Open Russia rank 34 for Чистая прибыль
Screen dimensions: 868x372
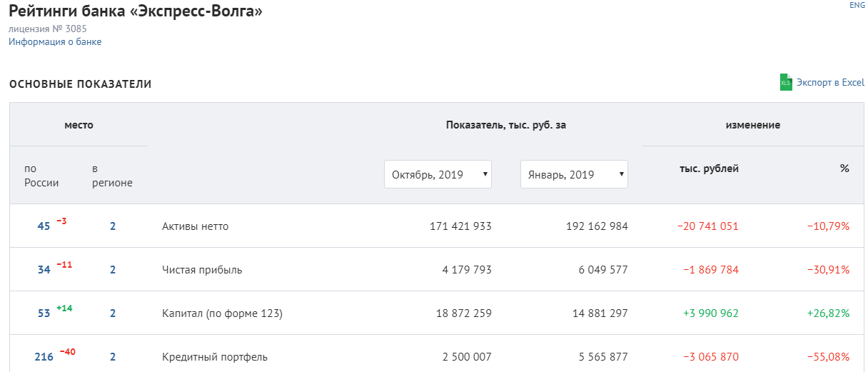pyautogui.click(x=44, y=270)
